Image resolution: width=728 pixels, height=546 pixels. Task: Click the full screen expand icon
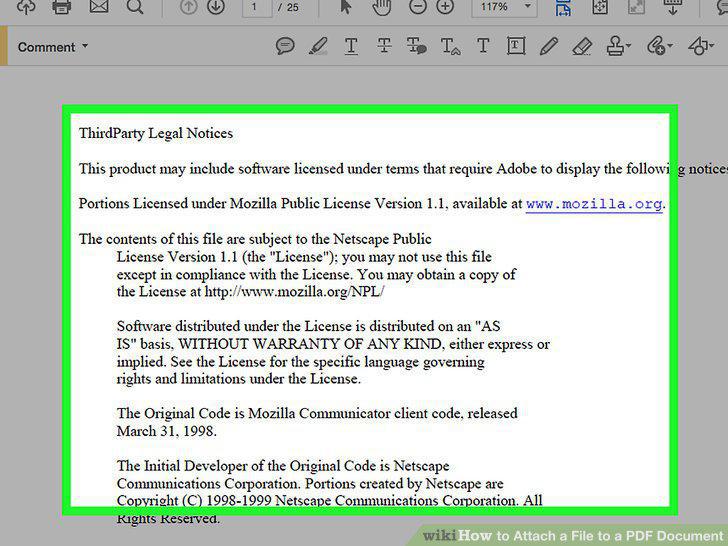[x=636, y=7]
